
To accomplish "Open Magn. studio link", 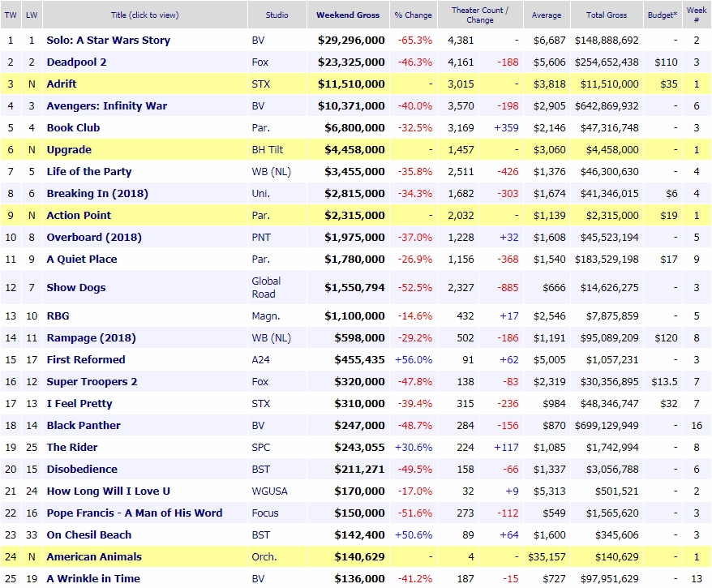I will click(x=266, y=316).
